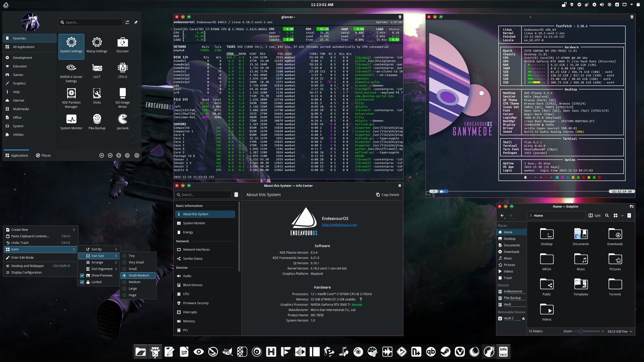Screen dimensions: 644x362
Task: Show Network Interfaces in Info Center
Action: [x=205, y=250]
